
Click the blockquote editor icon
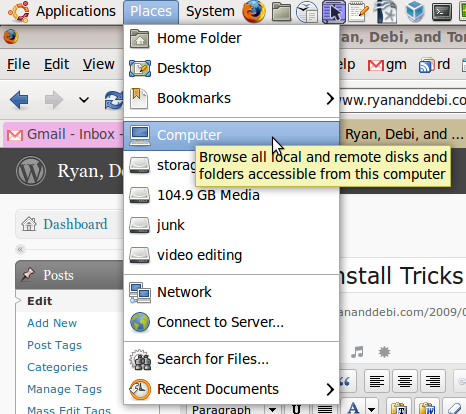click(345, 381)
